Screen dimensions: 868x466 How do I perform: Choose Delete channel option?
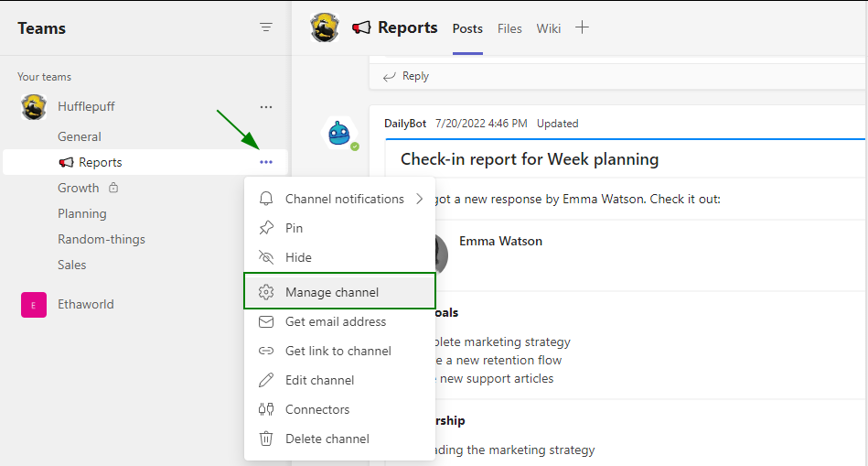point(340,439)
